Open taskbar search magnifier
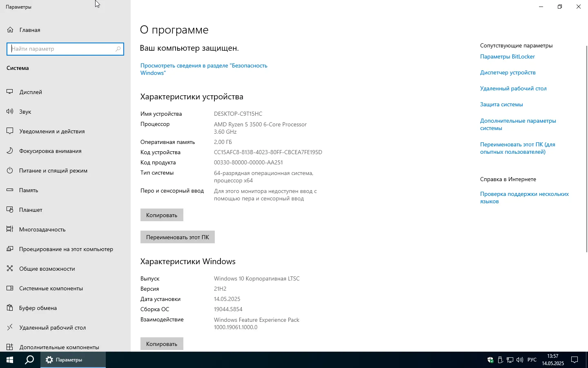The width and height of the screenshot is (588, 368). point(29,360)
